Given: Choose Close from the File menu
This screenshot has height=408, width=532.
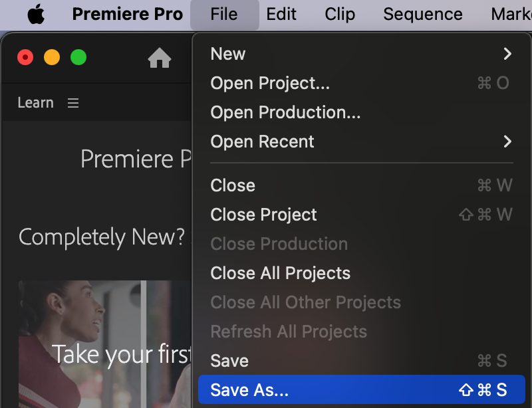Looking at the screenshot, I should pyautogui.click(x=233, y=185).
